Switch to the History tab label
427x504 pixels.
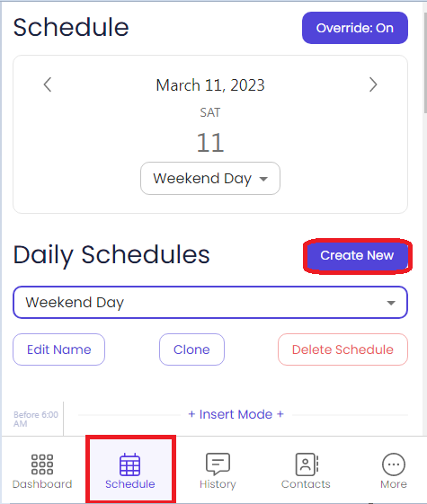point(218,484)
